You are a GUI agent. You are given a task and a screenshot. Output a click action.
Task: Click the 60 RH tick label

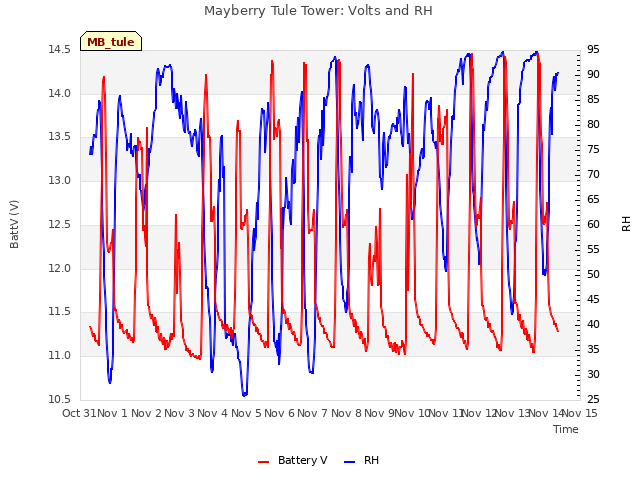593,224
